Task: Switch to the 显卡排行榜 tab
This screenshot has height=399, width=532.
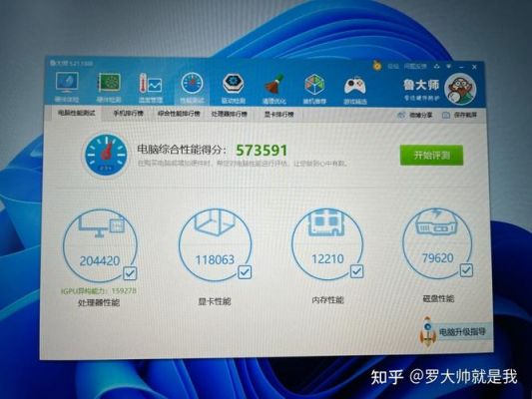Action: click(278, 115)
